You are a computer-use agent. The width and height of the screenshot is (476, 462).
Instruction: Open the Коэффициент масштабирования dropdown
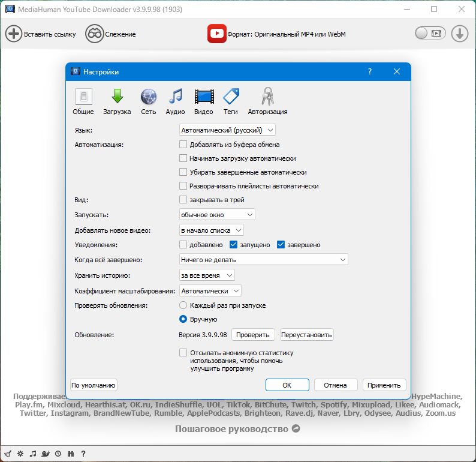(210, 290)
